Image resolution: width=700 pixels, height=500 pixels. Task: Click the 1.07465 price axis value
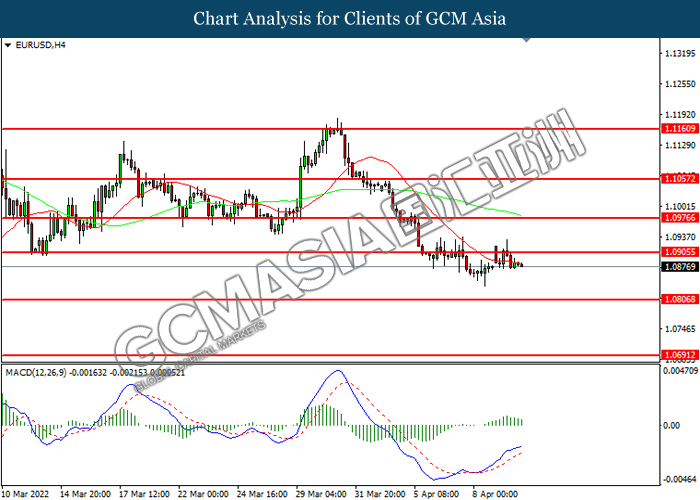pyautogui.click(x=680, y=329)
